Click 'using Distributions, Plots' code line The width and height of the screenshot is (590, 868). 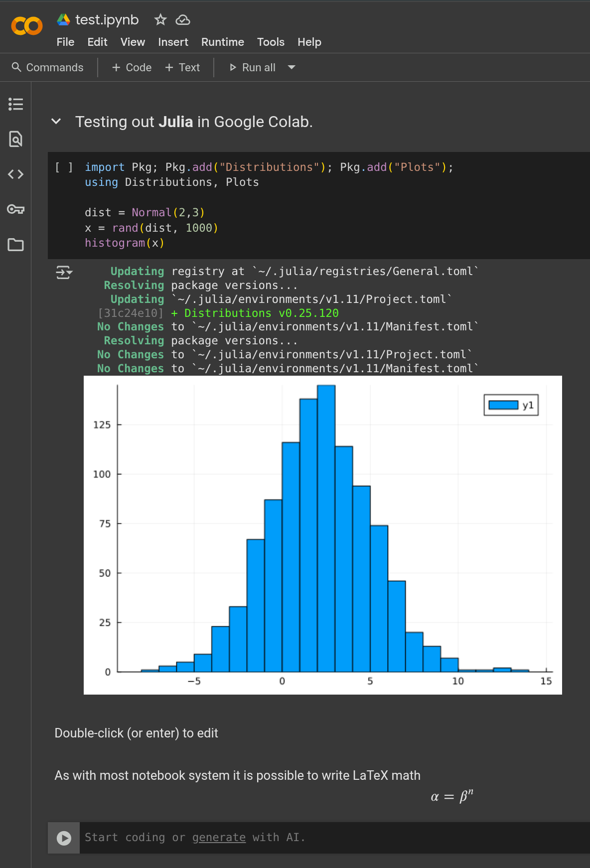pyautogui.click(x=172, y=182)
